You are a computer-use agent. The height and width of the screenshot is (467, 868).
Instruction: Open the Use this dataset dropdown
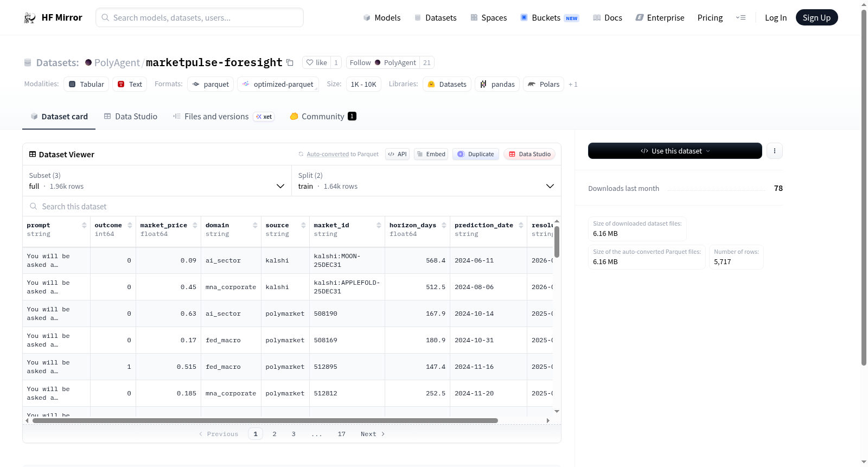tap(675, 151)
